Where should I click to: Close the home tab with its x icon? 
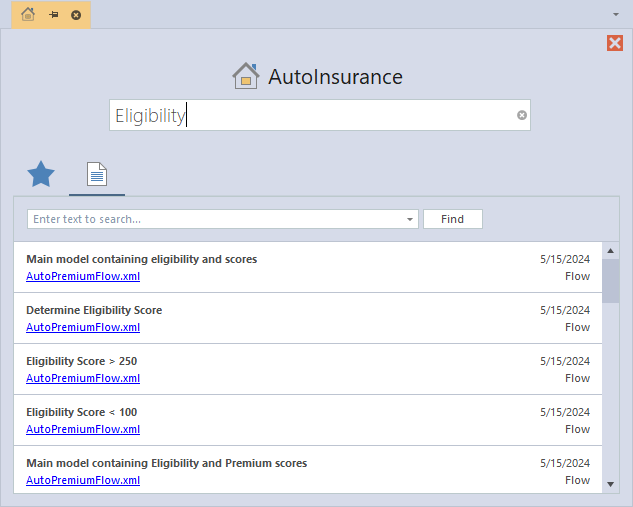[76, 15]
